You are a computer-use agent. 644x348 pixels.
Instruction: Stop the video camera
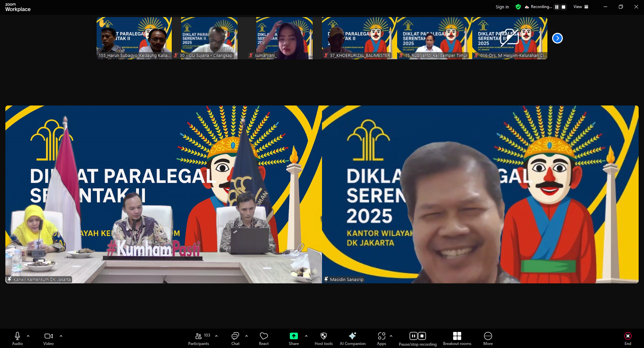click(48, 336)
